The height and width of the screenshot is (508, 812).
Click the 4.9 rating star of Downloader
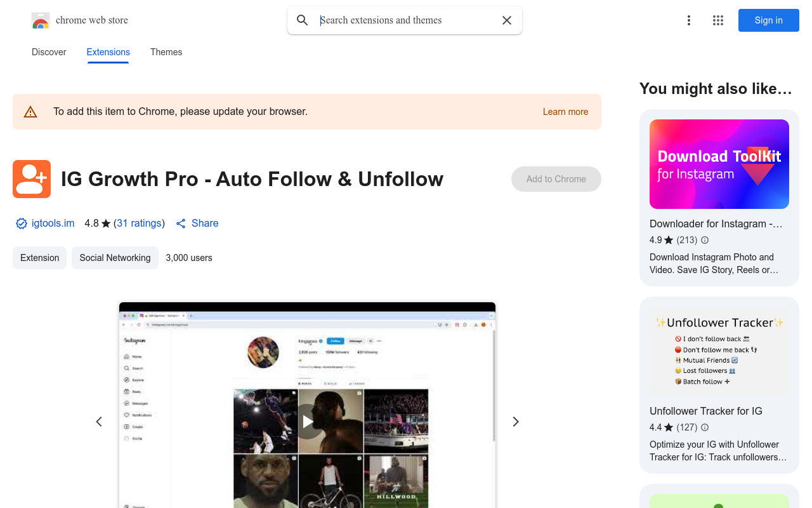point(669,240)
